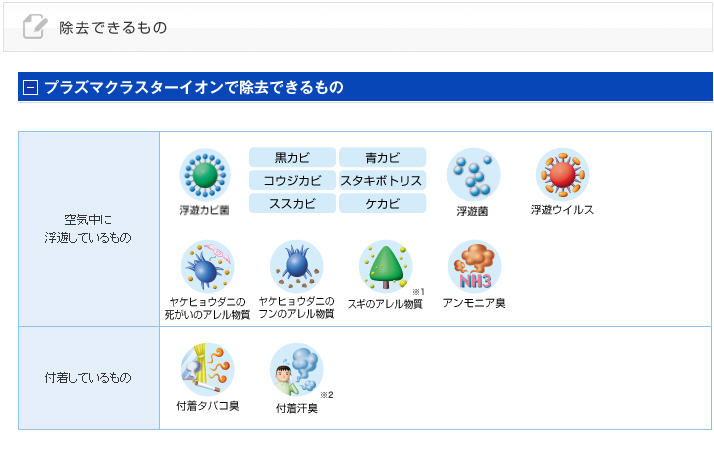The image size is (714, 459).
Task: Click the 付着タバコ臭 cigarette curtain icon
Action: pos(207,369)
